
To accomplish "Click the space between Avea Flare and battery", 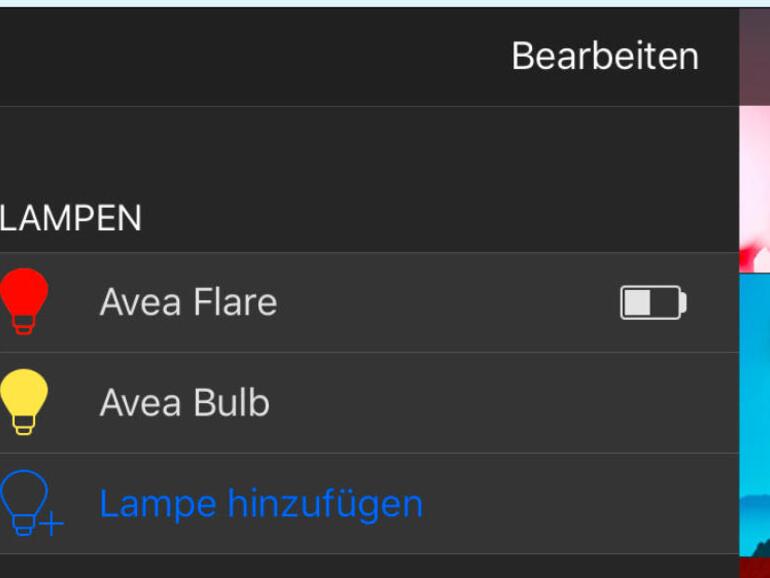I will [450, 302].
